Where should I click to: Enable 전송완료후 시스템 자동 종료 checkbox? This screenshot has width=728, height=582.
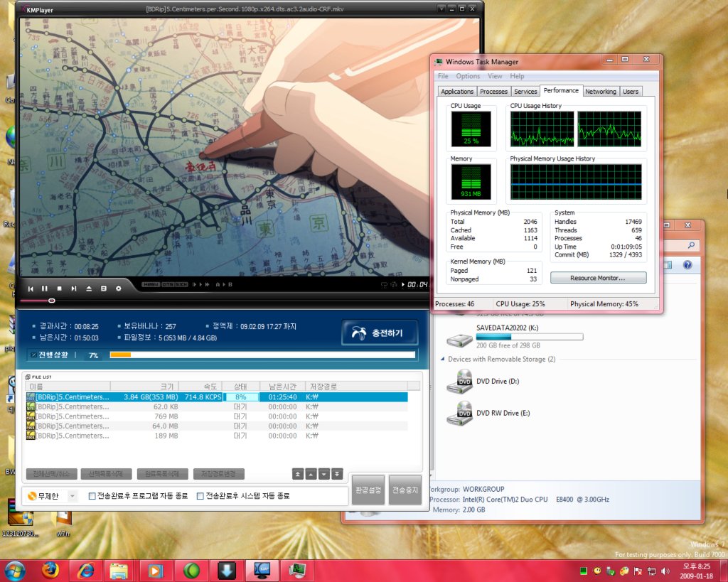(200, 496)
